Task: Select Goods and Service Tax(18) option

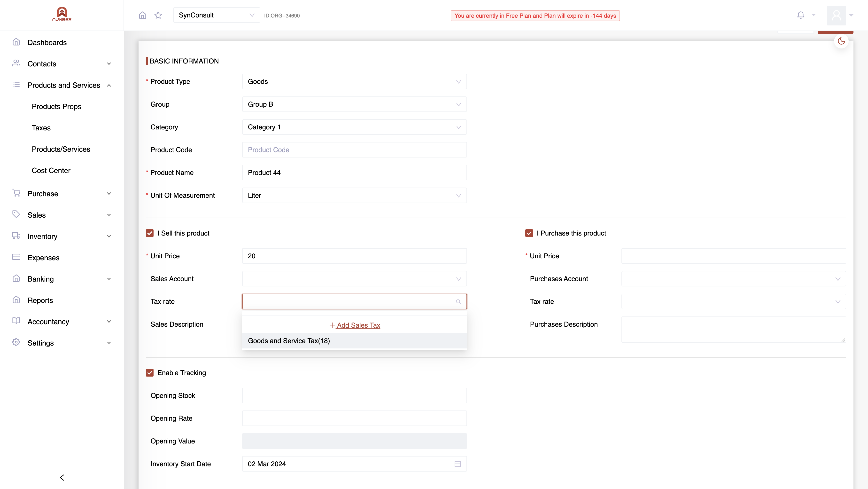Action: 355,341
